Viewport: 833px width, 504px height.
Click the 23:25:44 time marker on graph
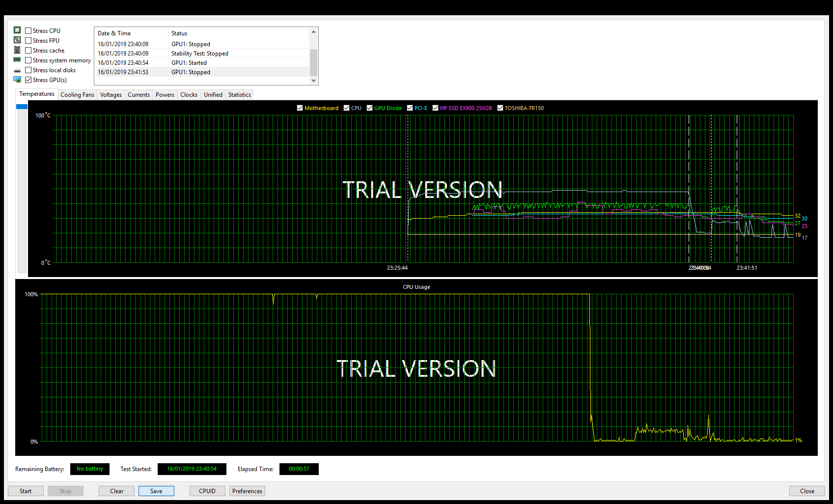click(397, 268)
